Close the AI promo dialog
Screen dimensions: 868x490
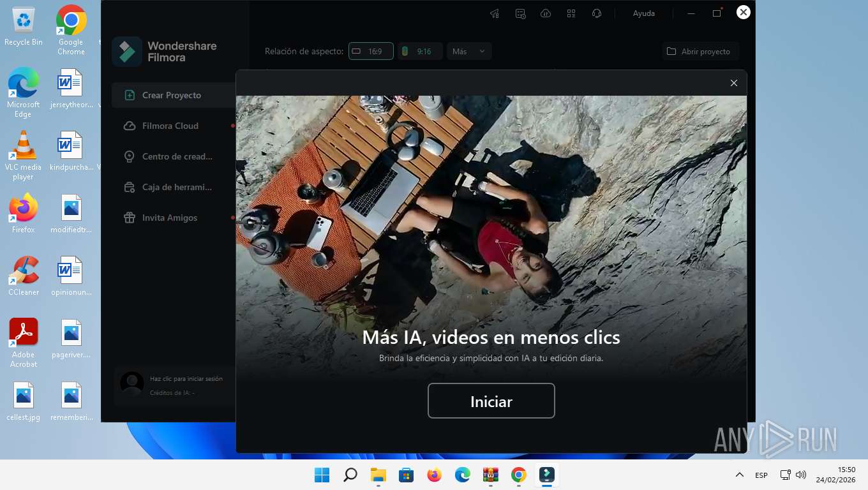coord(733,83)
